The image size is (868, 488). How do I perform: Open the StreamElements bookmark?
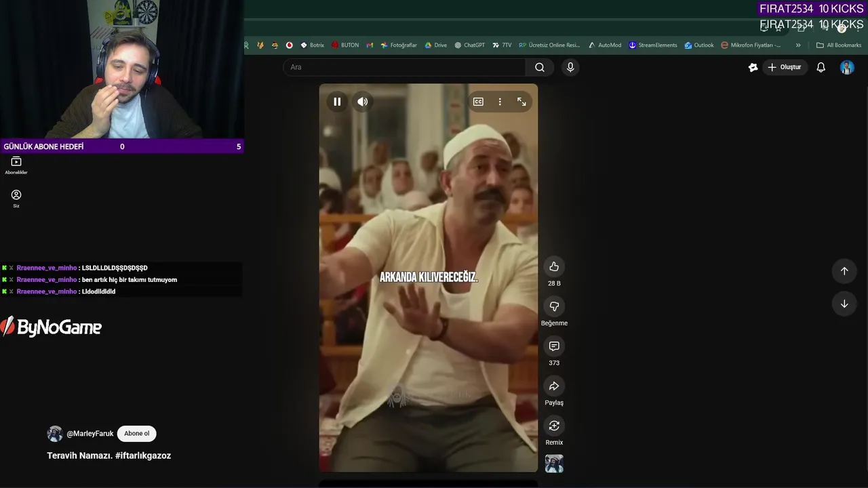653,45
